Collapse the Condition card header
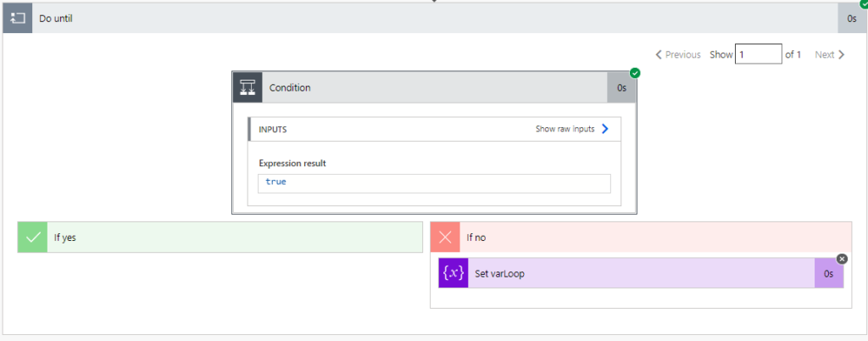 click(432, 87)
